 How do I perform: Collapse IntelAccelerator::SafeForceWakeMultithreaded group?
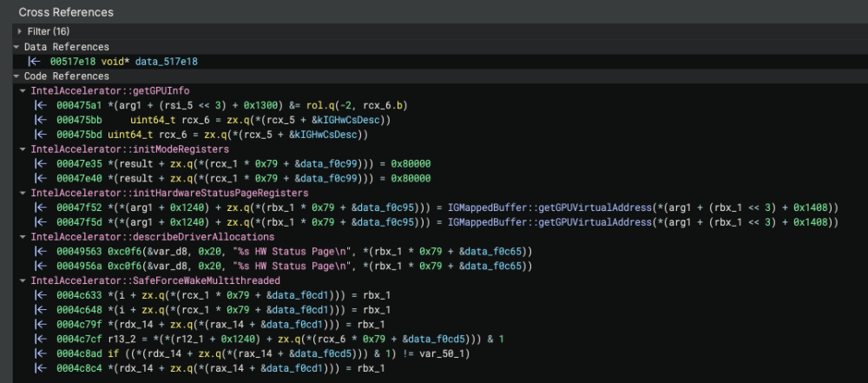pyautogui.click(x=23, y=281)
